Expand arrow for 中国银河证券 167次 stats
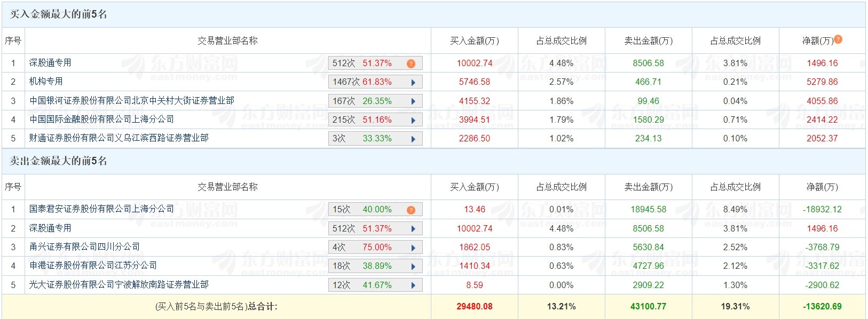868x319 pixels. point(413,101)
